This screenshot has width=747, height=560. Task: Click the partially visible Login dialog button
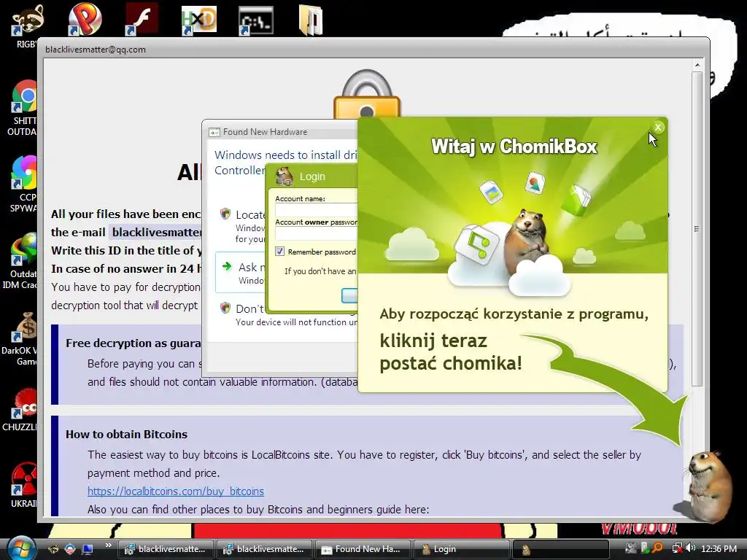(x=349, y=296)
